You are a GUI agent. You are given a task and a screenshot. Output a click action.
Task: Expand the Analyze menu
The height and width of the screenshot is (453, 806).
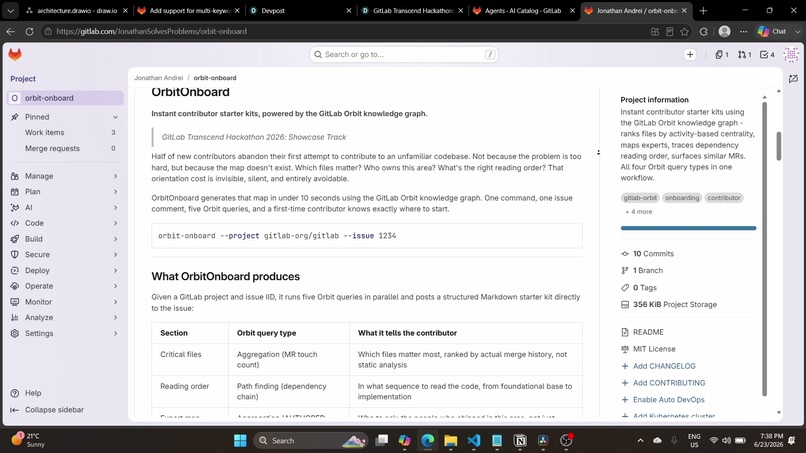[x=65, y=317]
